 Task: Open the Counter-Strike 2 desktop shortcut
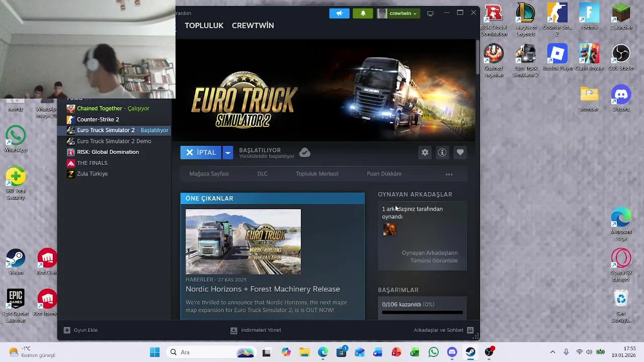[x=557, y=20]
